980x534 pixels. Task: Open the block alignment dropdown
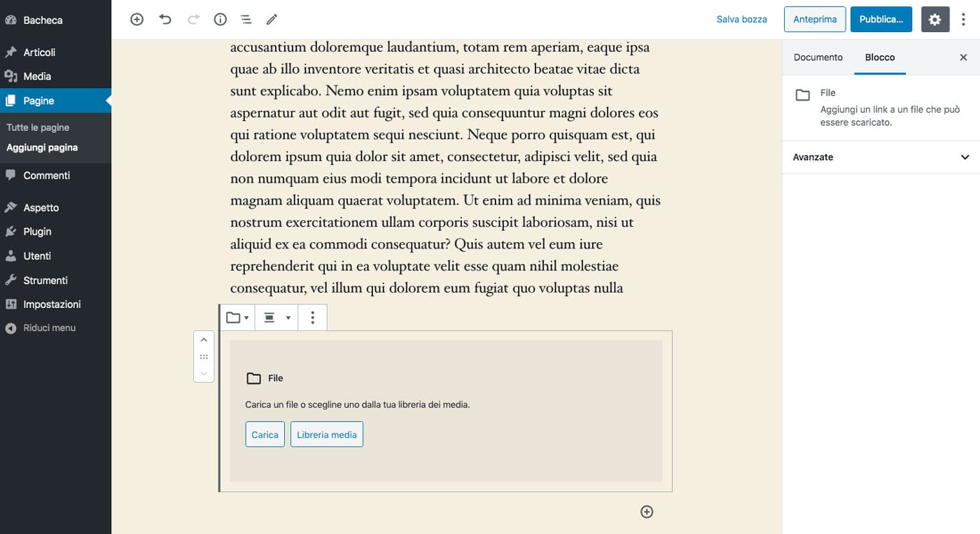(276, 318)
